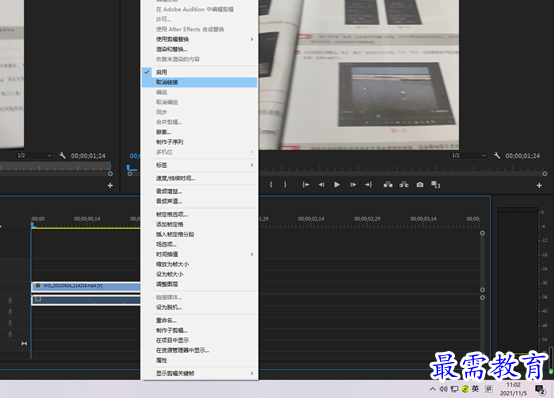This screenshot has height=398, width=554.
Task: Click the Export Frame camera icon
Action: pos(420,185)
